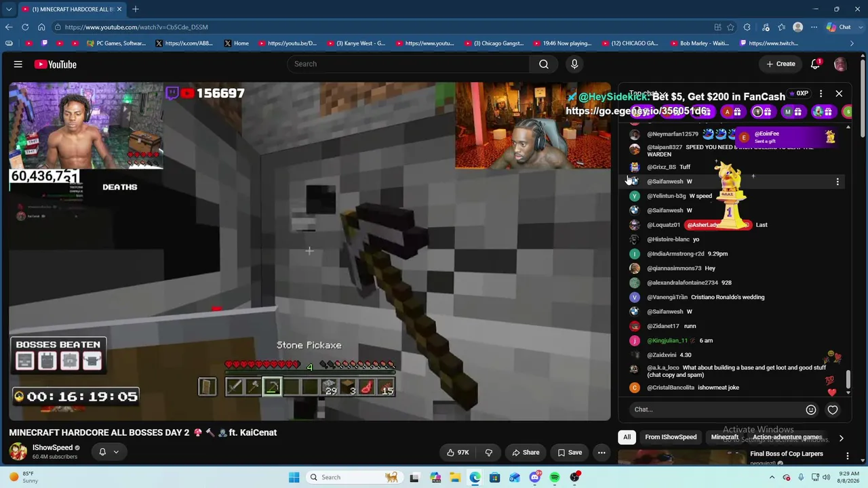The image size is (868, 488).
Task: Open the Chicago Gangst bookmark
Action: pos(494,43)
